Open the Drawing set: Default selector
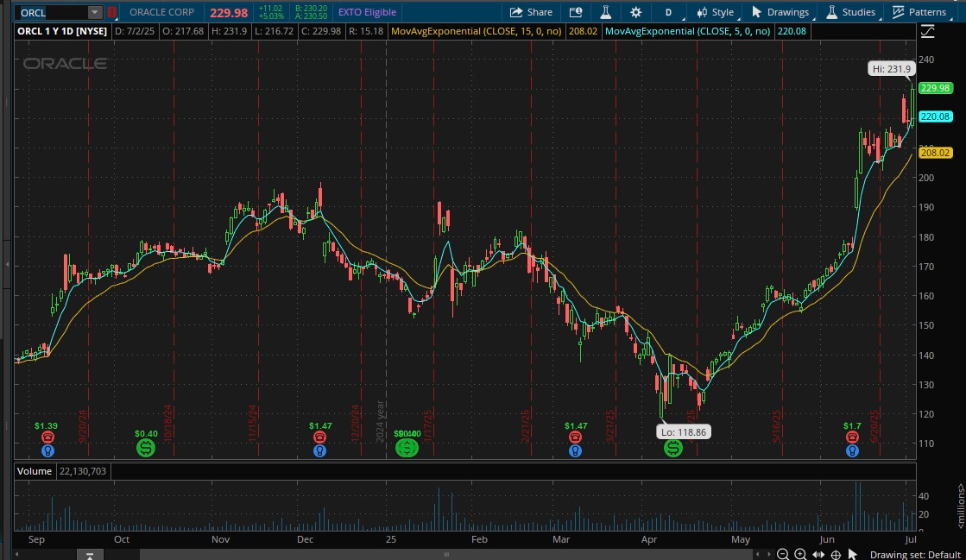 click(x=915, y=555)
